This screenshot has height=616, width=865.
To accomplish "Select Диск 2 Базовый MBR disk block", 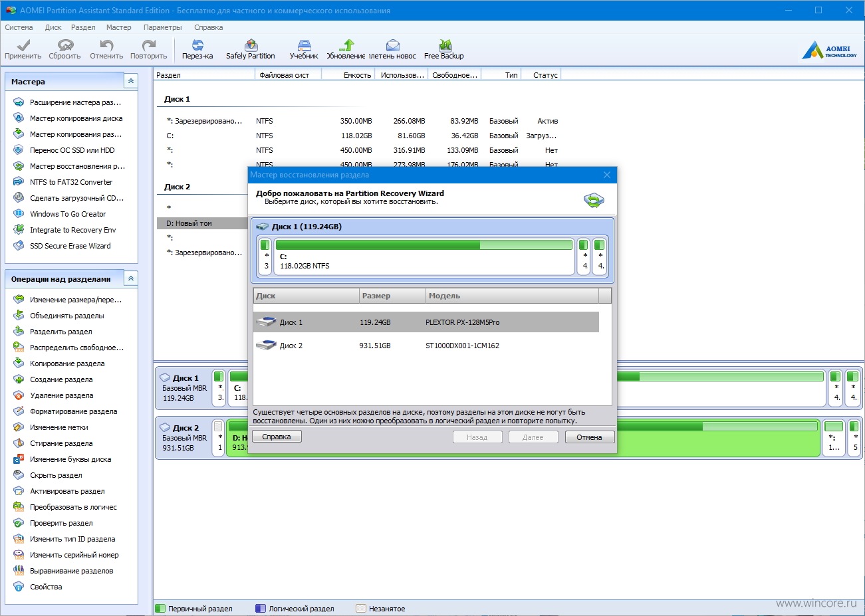I will (x=184, y=438).
